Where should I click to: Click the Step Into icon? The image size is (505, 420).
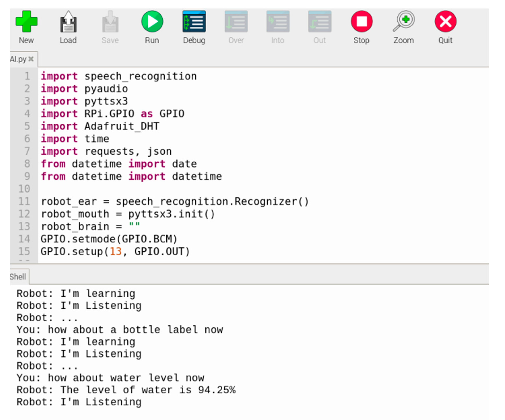[x=278, y=22]
